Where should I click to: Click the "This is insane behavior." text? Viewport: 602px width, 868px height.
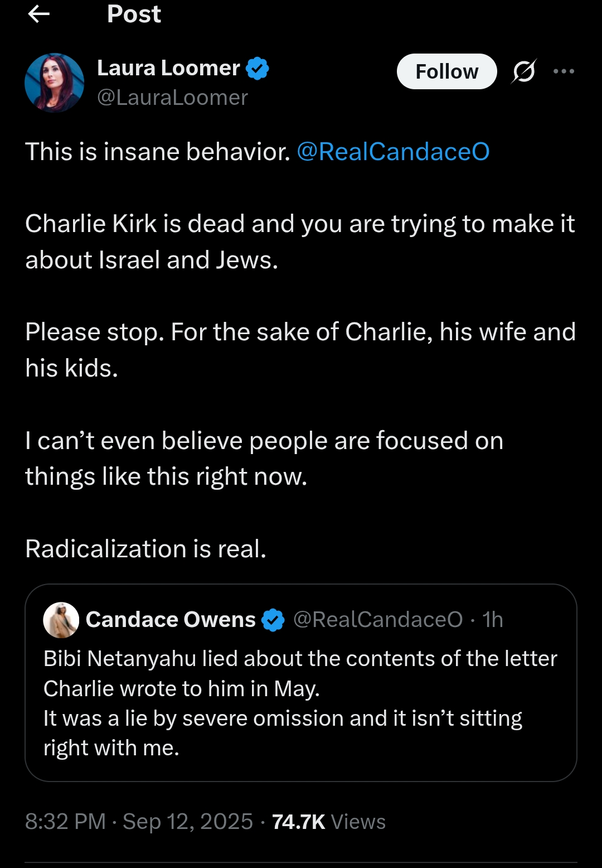click(158, 152)
